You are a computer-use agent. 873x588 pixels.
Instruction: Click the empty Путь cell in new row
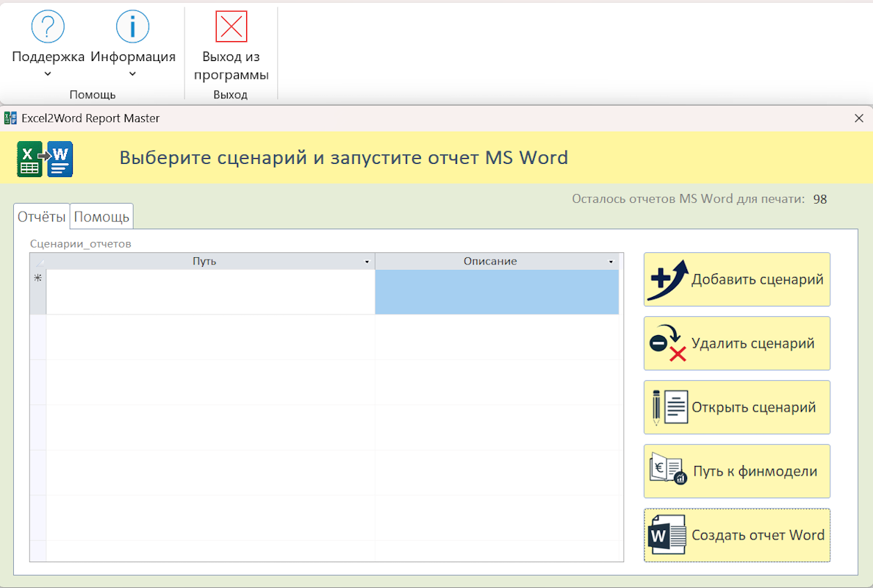[210, 293]
